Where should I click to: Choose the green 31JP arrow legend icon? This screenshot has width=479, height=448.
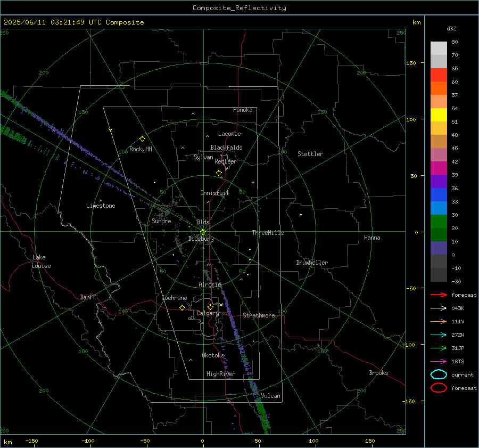439,348
